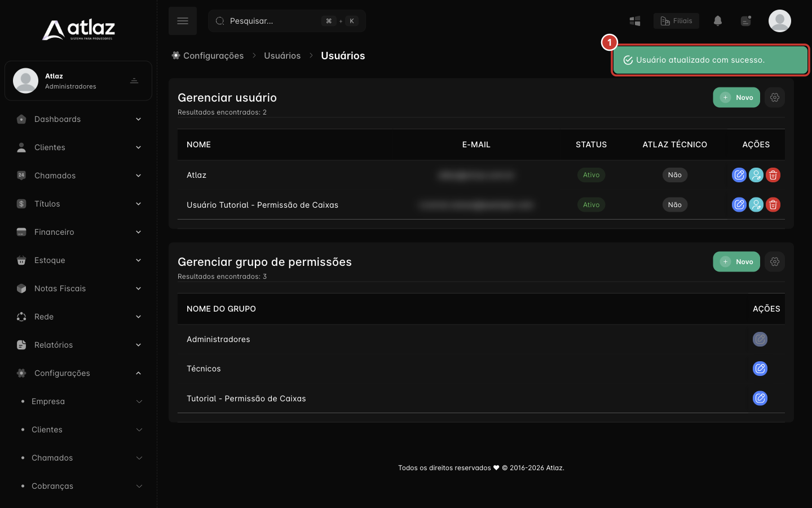Click Novo button to add a user
812x508 pixels.
736,97
